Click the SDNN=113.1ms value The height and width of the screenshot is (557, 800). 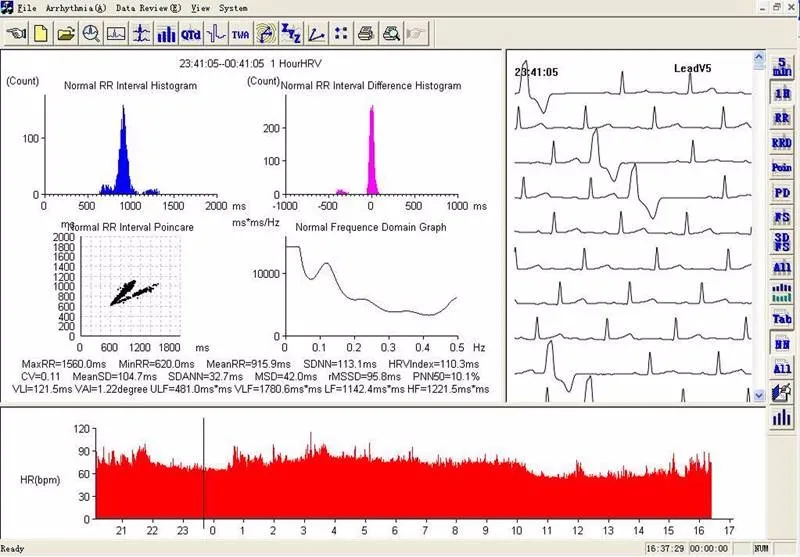(340, 364)
